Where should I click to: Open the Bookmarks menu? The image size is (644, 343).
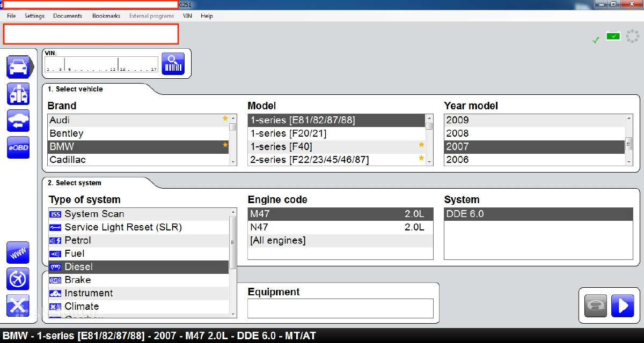106,16
